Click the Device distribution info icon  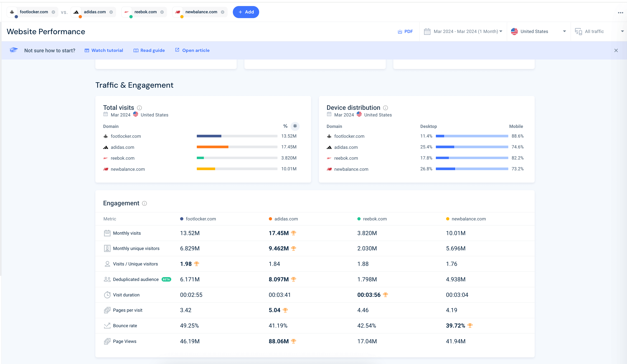point(385,108)
